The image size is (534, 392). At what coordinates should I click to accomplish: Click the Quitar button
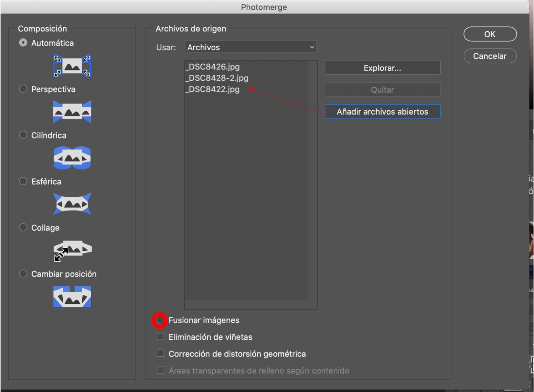(382, 90)
